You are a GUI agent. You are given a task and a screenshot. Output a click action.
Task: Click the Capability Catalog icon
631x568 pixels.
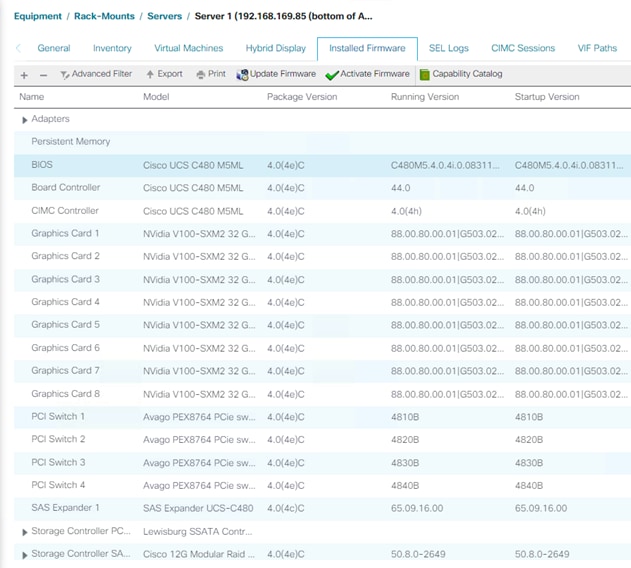click(425, 74)
